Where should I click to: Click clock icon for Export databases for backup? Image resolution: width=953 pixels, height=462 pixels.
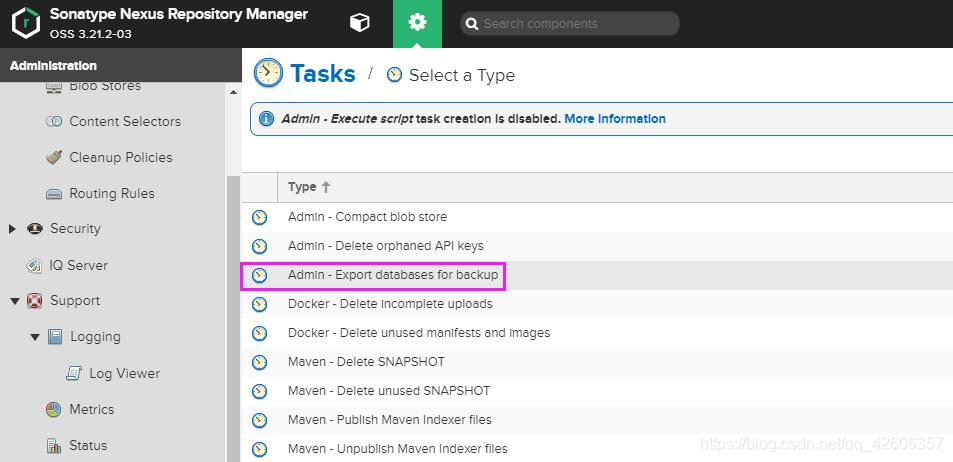[260, 275]
